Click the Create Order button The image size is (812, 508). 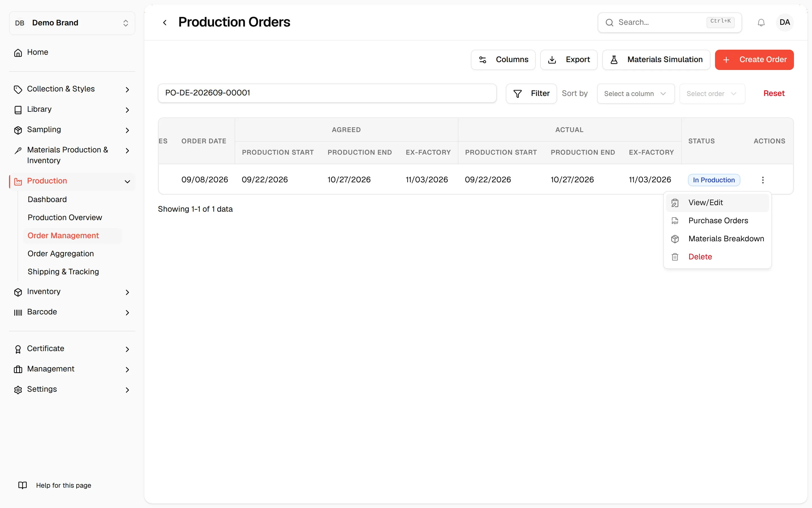(754, 60)
